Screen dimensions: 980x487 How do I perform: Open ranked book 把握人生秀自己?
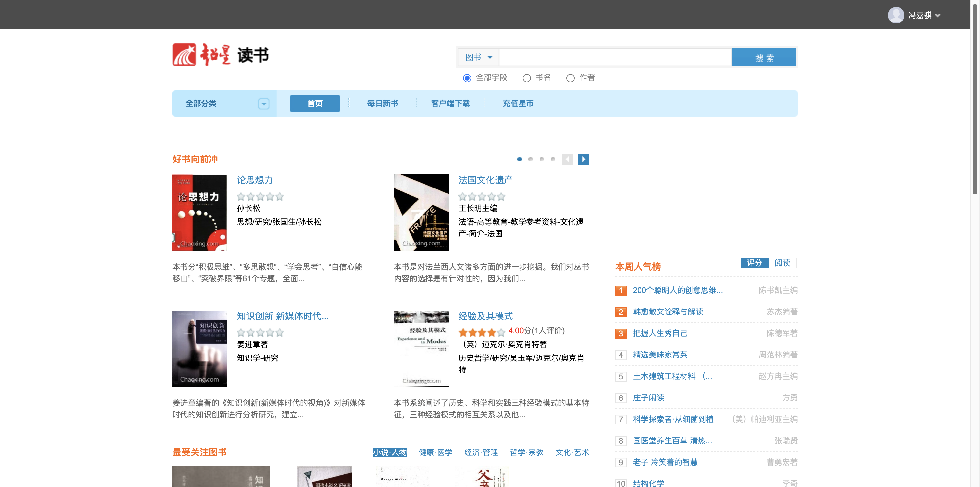click(660, 333)
